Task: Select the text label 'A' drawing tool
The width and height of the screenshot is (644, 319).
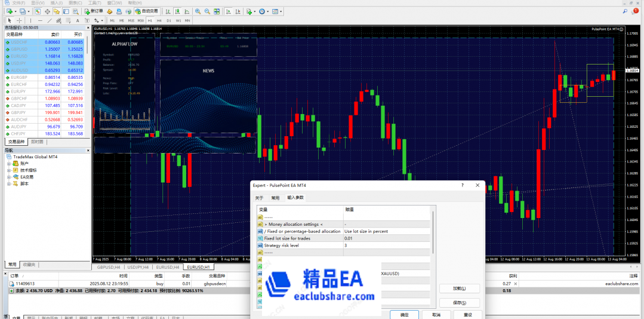Action: pyautogui.click(x=76, y=20)
